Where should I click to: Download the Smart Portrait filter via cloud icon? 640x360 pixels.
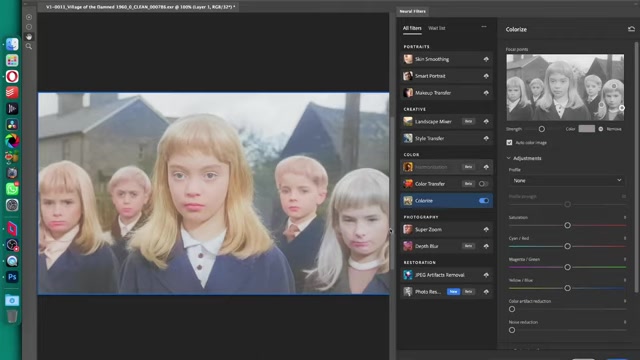(486, 76)
